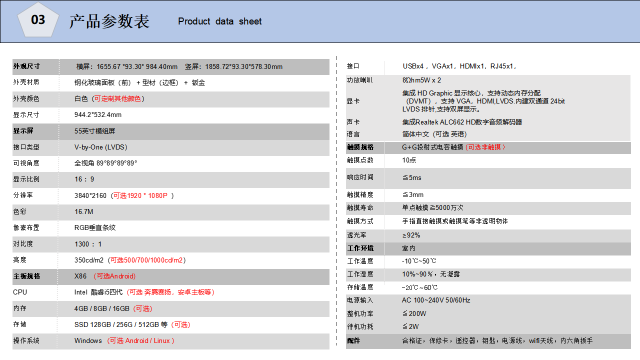Select the red note "(可选Android)"
Screen dimensions: 640x360
pos(115,276)
